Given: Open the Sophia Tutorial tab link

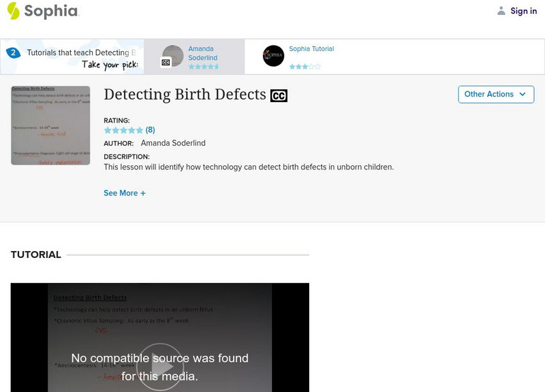Looking at the screenshot, I should pyautogui.click(x=311, y=49).
